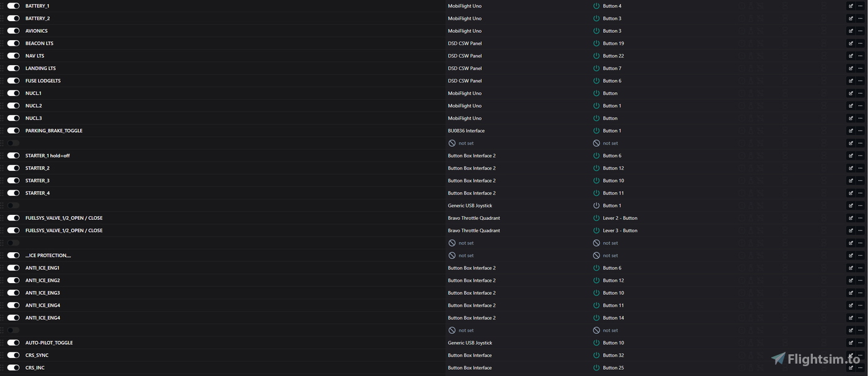Image resolution: width=868 pixels, height=376 pixels.
Task: Click the not-set icon in ICE PROTECTION device column
Action: tap(452, 255)
